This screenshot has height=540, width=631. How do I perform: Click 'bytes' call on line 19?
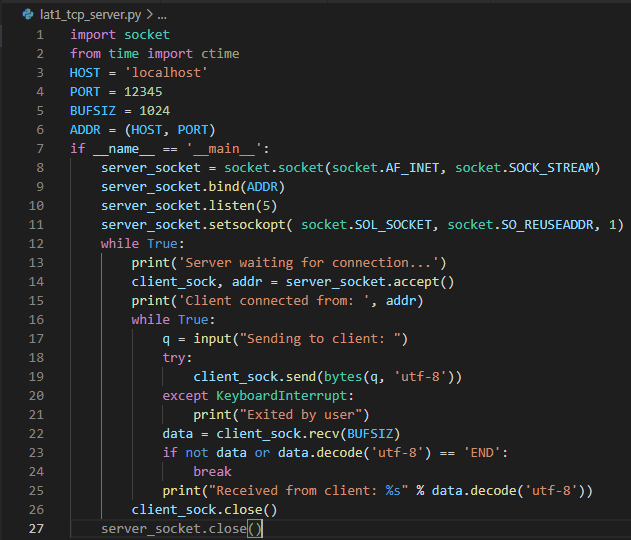tap(343, 377)
